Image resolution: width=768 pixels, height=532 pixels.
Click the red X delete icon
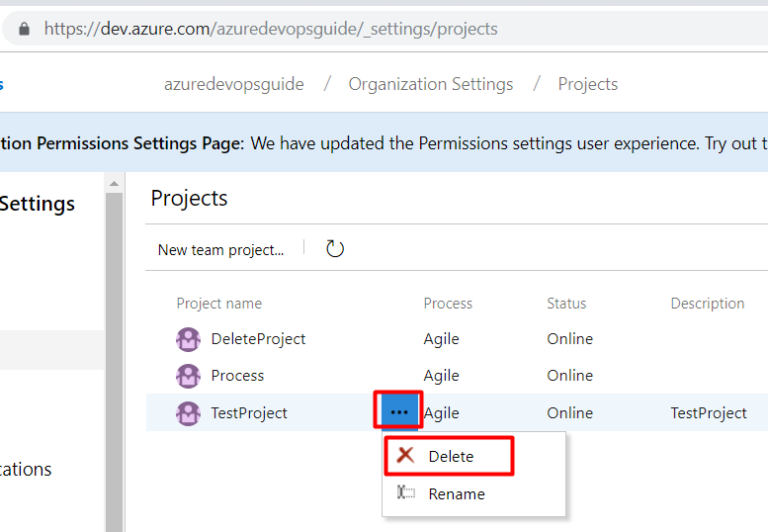[x=405, y=456]
